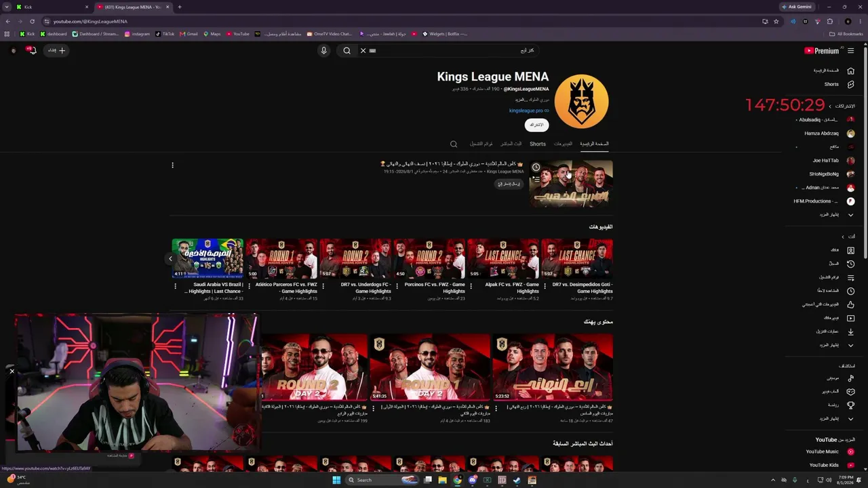868x488 pixels.
Task: Open File Explorer from the taskbar
Action: pyautogui.click(x=442, y=480)
